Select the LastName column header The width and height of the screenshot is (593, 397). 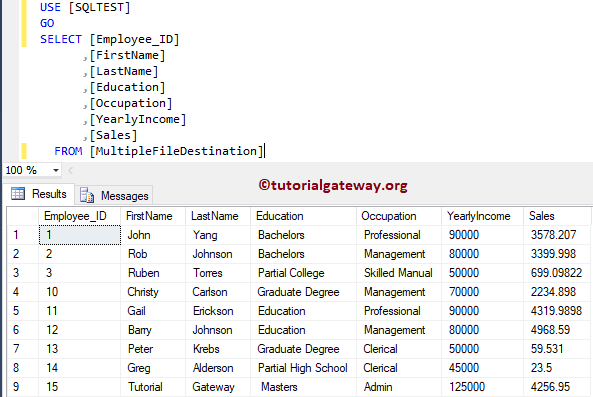click(x=218, y=216)
